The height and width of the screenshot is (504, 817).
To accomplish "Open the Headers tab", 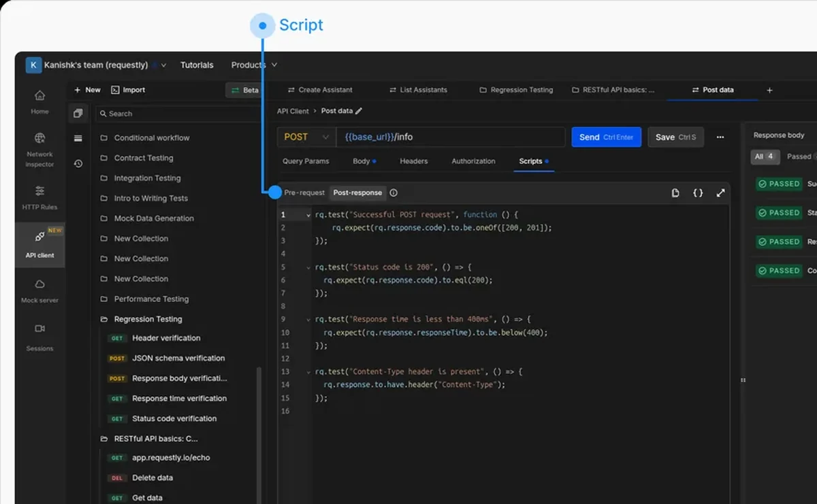I will point(413,161).
